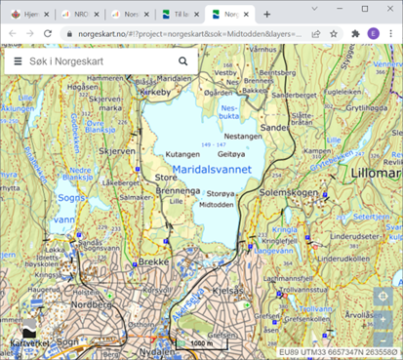Image resolution: width=403 pixels, height=360 pixels.
Task: Focus the 'Søk i Norgeskart' search field
Action: pos(100,61)
